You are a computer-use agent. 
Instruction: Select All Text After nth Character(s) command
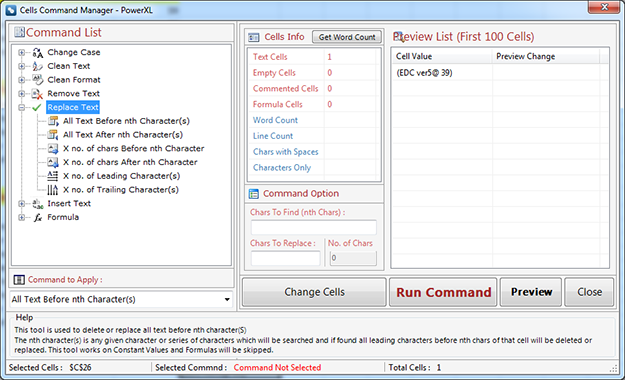pos(123,135)
